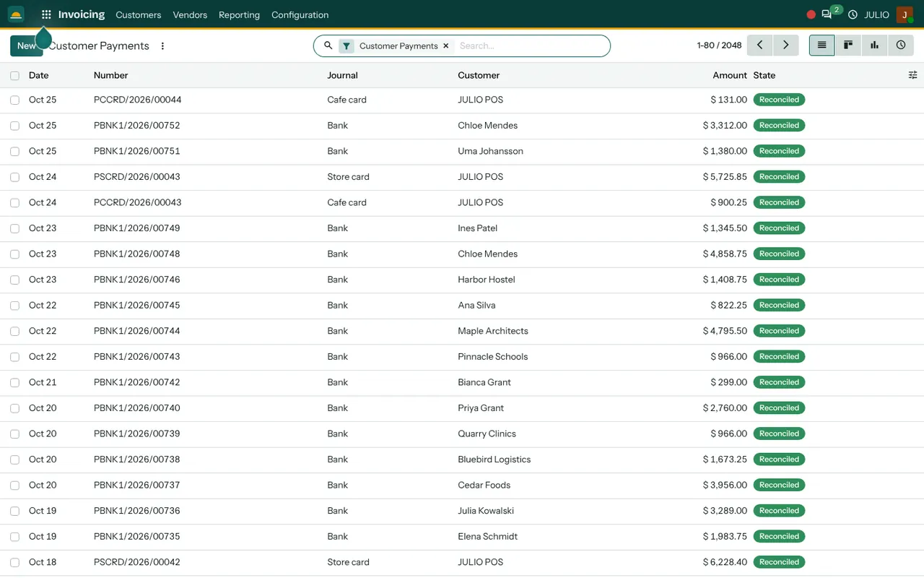Expand the Vendors menu

[190, 14]
